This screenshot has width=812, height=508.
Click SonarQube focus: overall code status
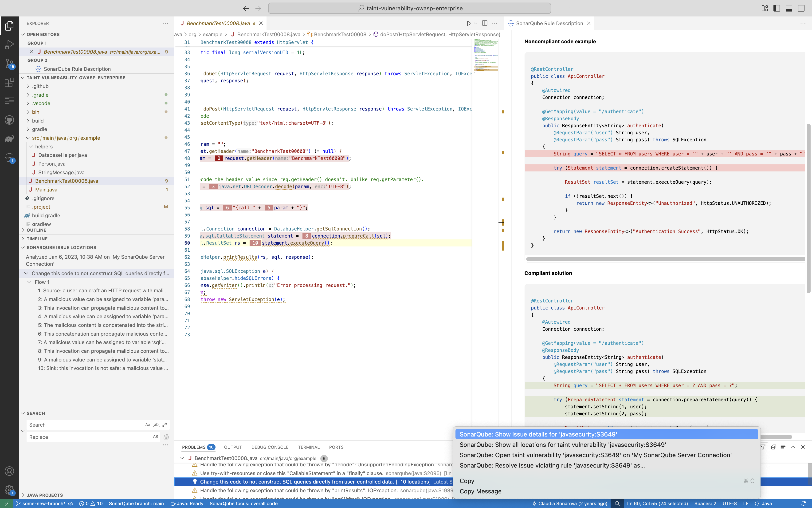tap(243, 503)
